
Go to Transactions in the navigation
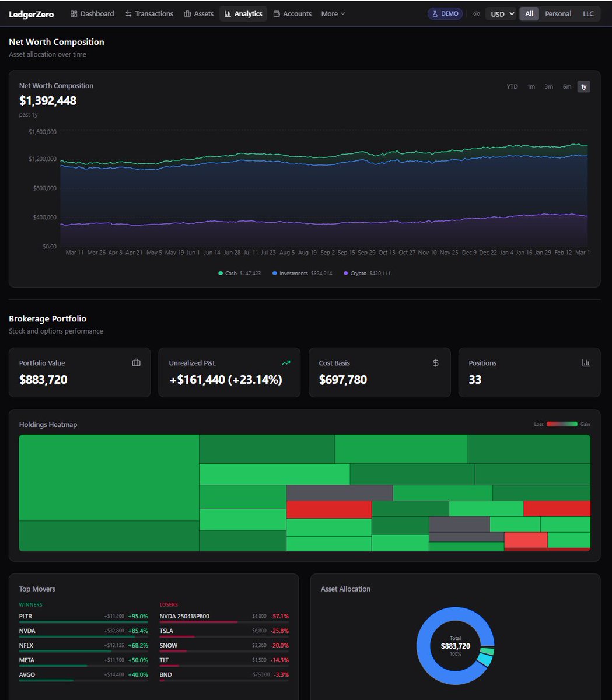(149, 13)
